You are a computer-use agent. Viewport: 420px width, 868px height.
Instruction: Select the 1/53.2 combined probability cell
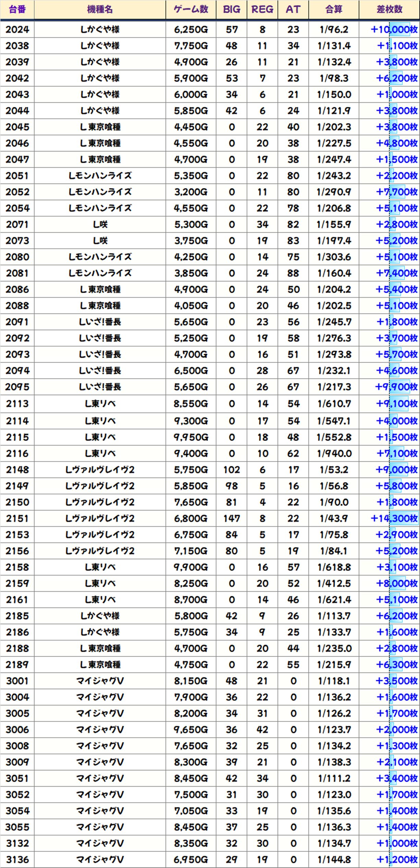coord(334,470)
